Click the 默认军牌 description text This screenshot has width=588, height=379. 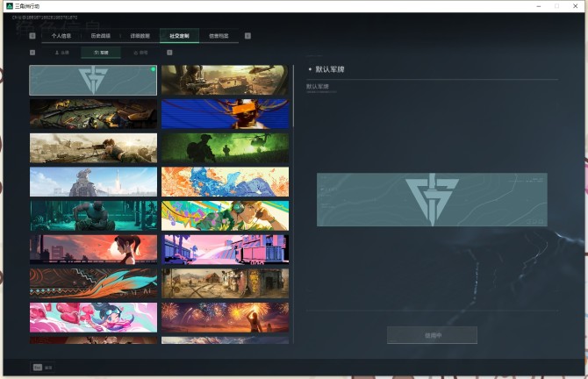pos(317,87)
